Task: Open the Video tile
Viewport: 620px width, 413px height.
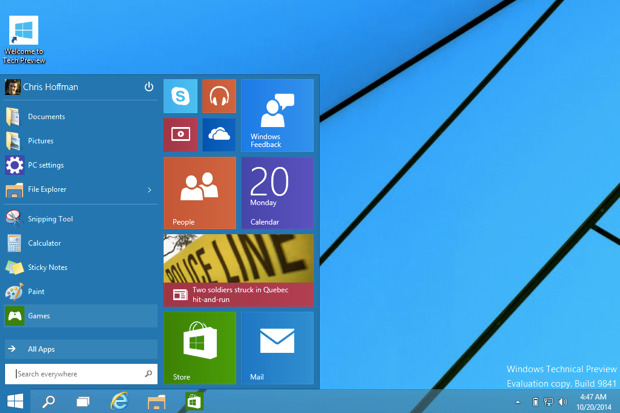Action: [x=180, y=135]
